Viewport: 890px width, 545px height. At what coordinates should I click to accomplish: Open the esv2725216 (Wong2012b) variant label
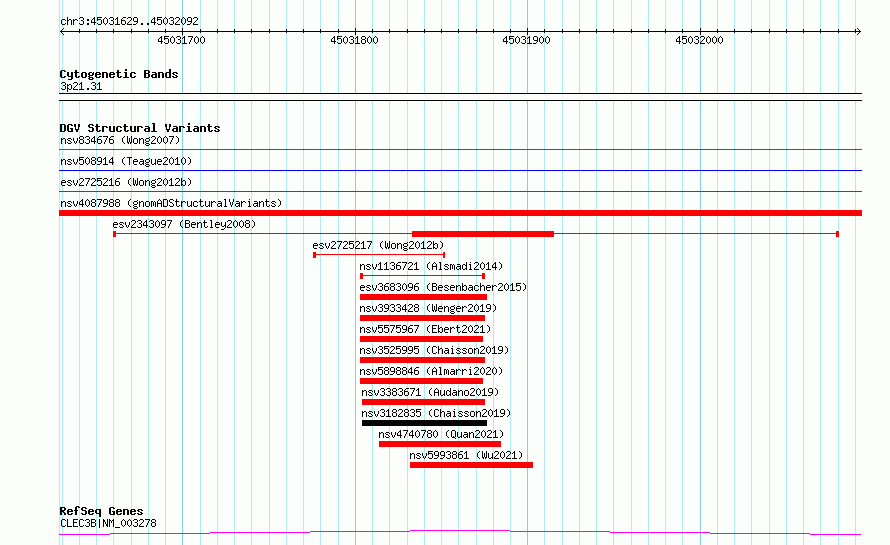pos(126,182)
